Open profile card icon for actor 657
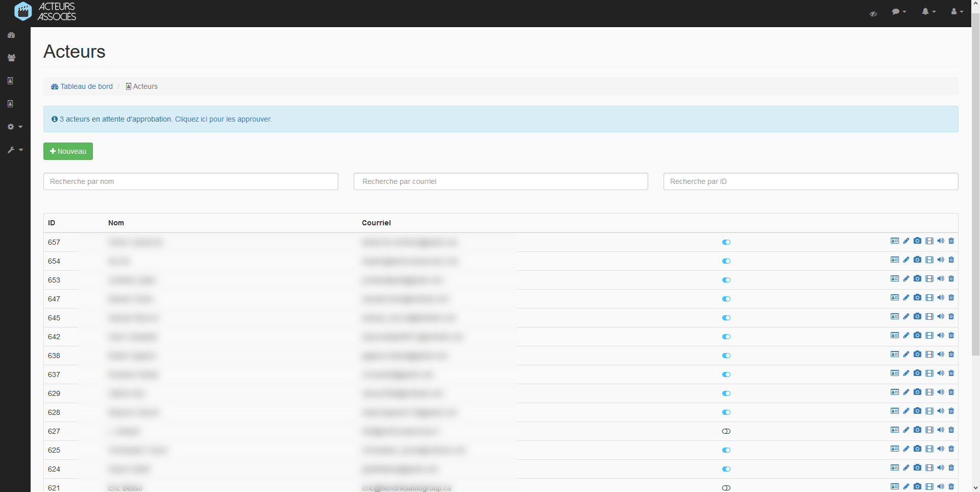 tap(894, 241)
